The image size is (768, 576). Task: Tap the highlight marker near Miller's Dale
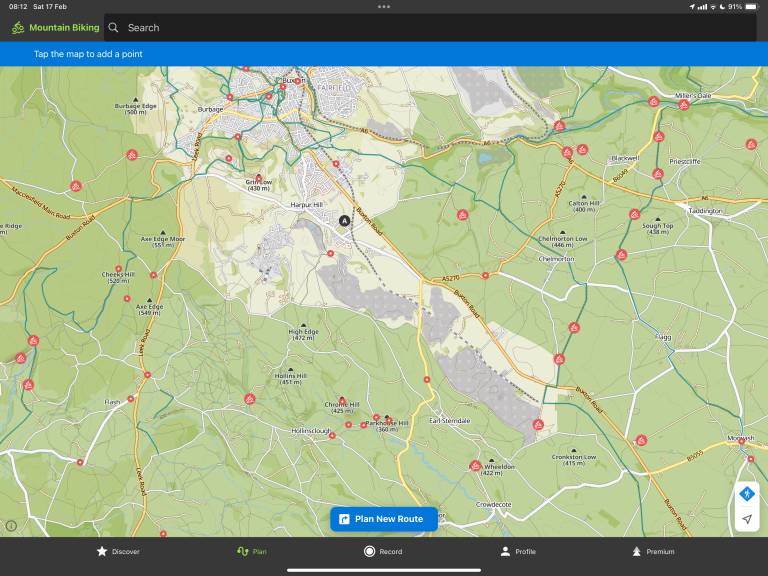(x=684, y=104)
